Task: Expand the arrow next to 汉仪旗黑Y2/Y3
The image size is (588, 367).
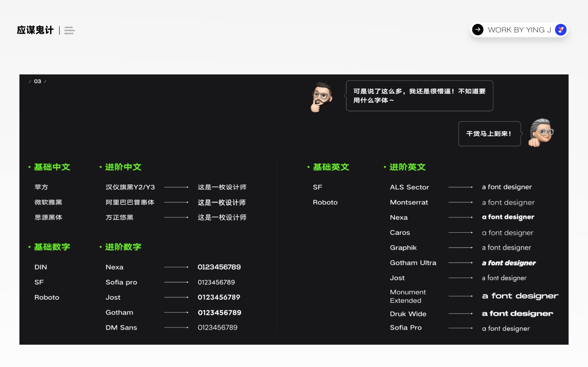Action: pos(176,187)
